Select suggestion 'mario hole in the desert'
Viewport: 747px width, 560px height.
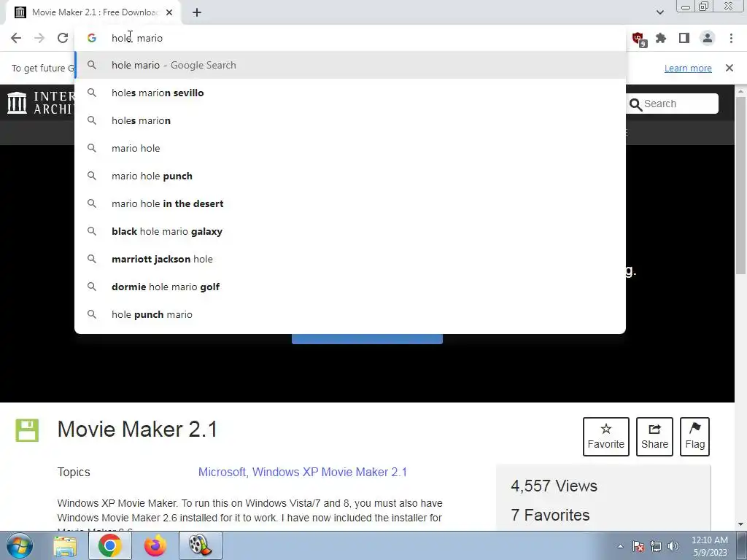350,203
